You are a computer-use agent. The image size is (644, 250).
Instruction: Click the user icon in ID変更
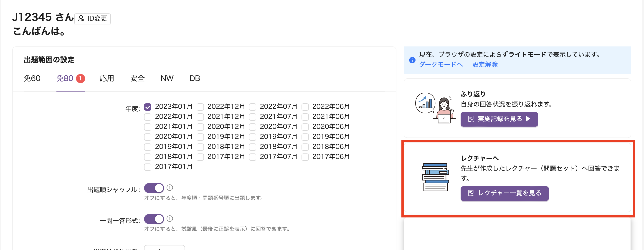(x=81, y=18)
